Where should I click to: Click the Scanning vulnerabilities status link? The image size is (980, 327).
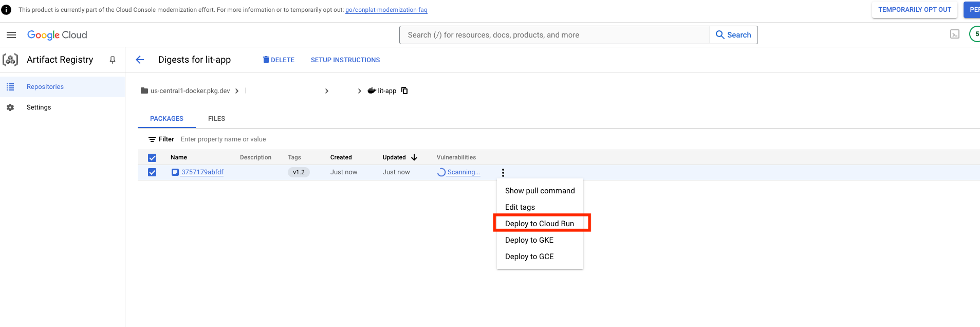pos(463,172)
